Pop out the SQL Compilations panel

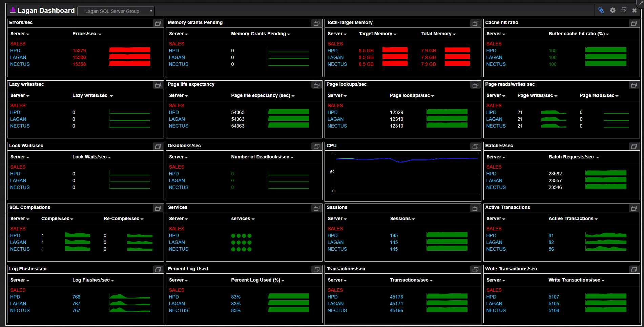(158, 208)
